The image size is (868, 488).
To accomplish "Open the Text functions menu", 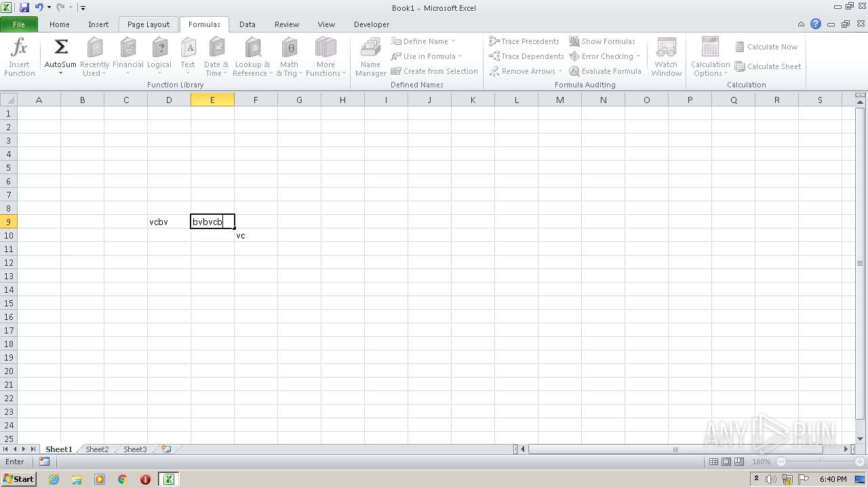I will 188,58.
